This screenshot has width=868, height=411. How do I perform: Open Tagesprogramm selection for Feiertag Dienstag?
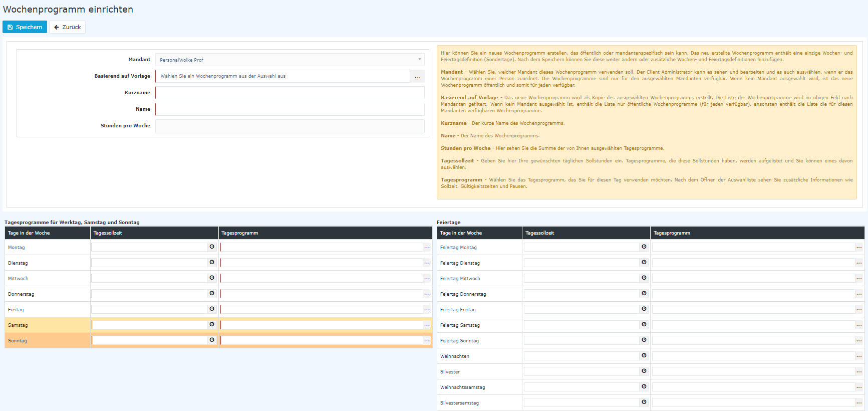click(x=859, y=263)
